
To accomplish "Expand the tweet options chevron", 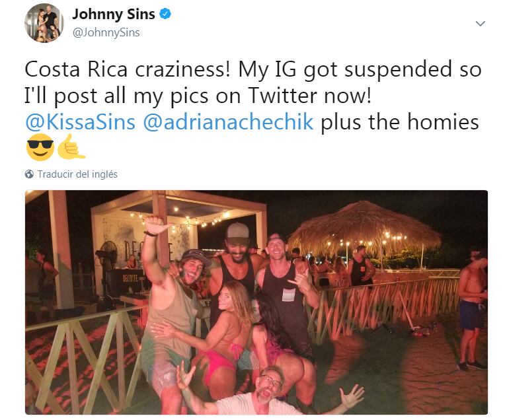I will pos(480,24).
